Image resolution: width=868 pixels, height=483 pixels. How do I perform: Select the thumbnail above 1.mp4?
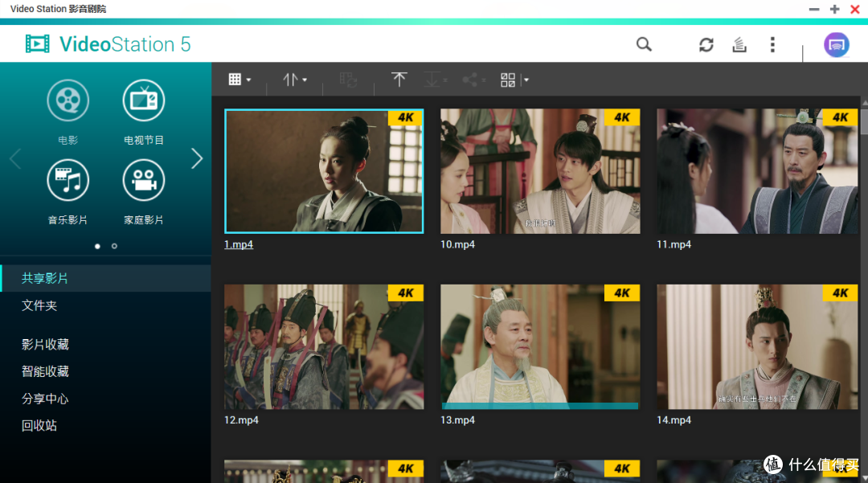[324, 171]
